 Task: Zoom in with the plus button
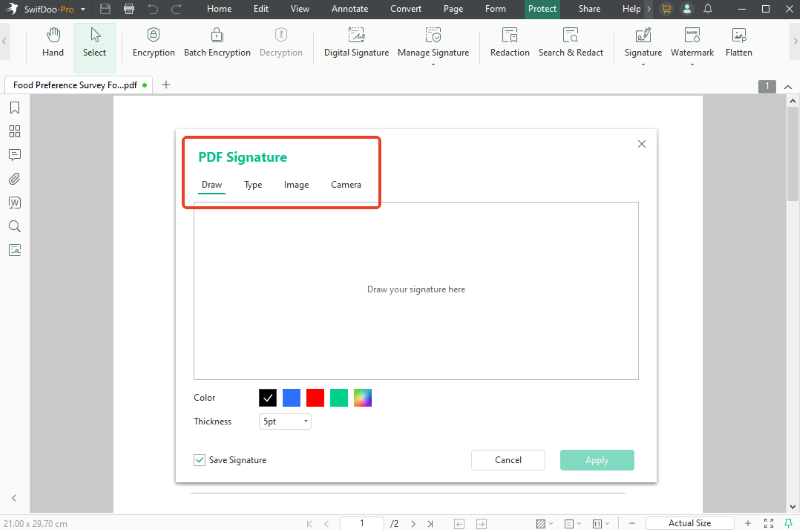point(748,523)
